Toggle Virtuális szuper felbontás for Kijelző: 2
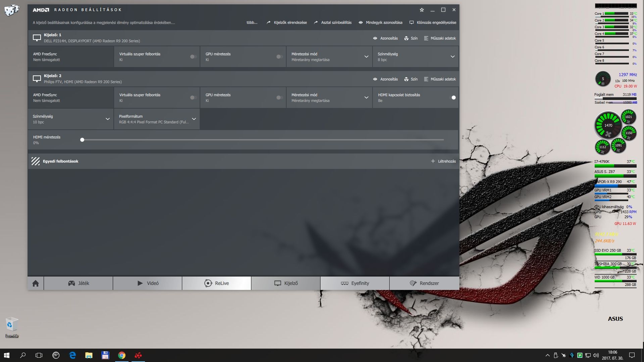Viewport: 644px width, 362px height. pos(193,98)
